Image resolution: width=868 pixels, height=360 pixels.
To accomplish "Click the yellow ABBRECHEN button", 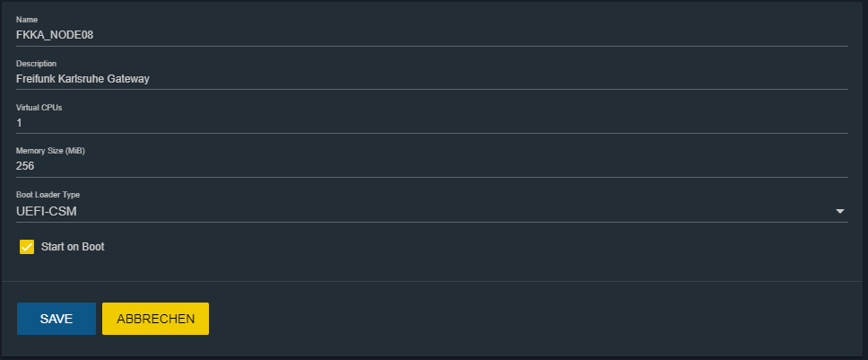I will click(x=155, y=319).
